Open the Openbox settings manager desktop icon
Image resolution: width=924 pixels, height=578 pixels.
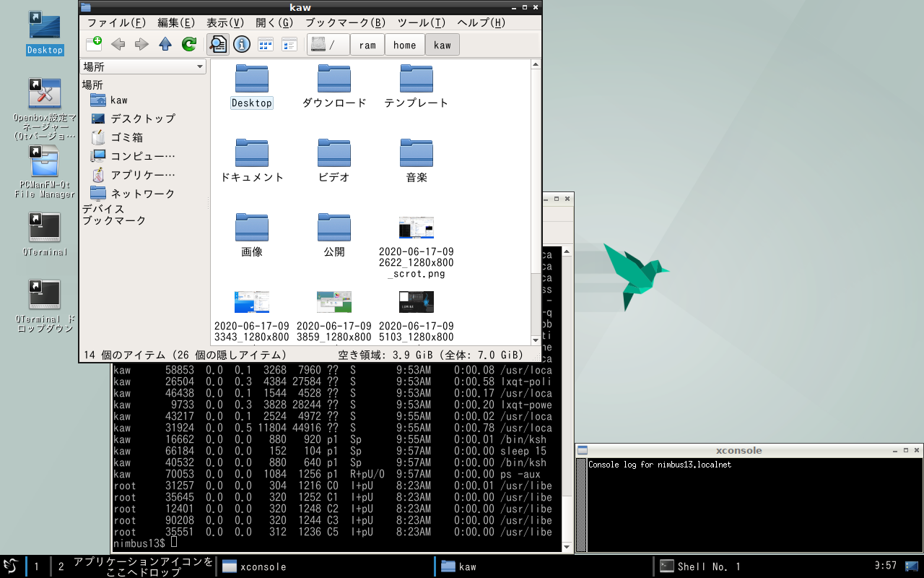click(x=44, y=94)
